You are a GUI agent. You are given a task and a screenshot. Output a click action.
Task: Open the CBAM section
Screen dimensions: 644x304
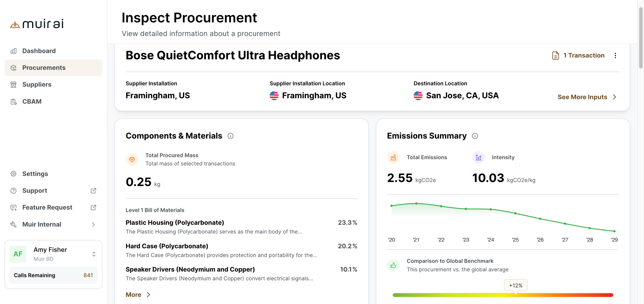[x=32, y=102]
